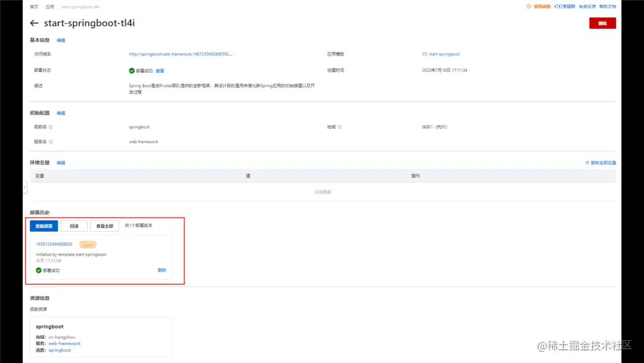644x363 pixels.
Task: Click the blue 重新部署 button
Action: [44, 226]
